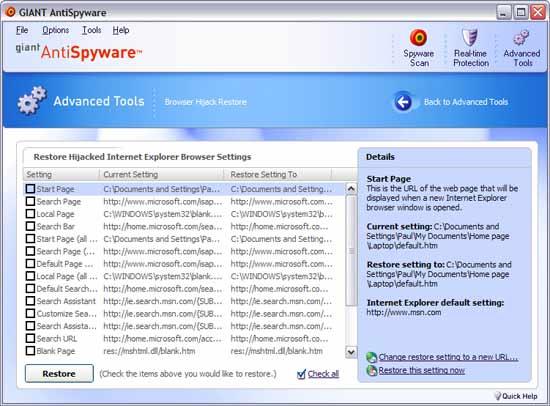This screenshot has width=550, height=406.
Task: Check the Customize Sea... checkbox
Action: coord(31,313)
